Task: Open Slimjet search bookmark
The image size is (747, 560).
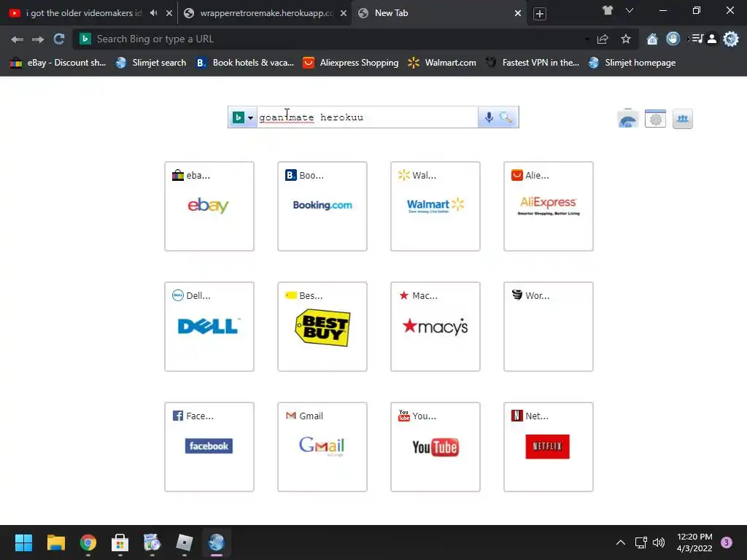Action: pyautogui.click(x=151, y=63)
